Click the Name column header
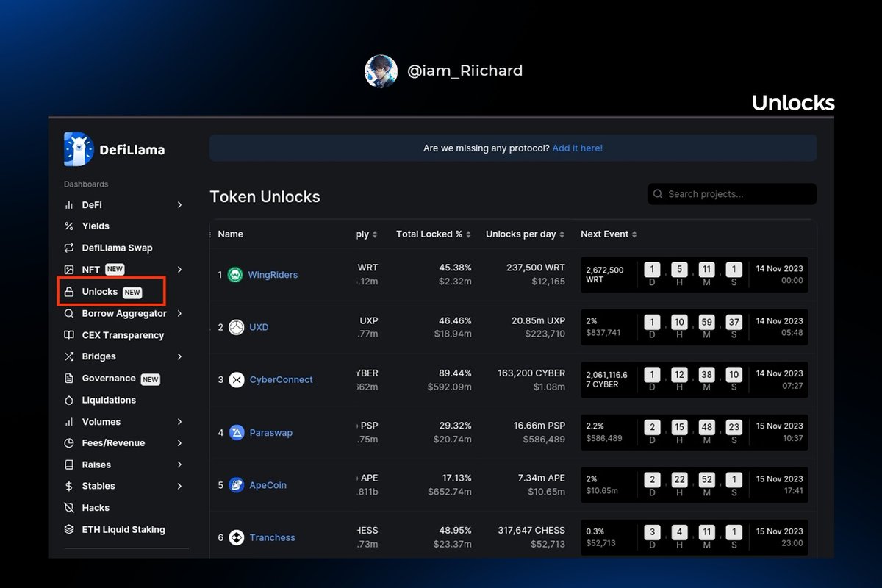Viewport: 882px width, 588px height. click(231, 234)
